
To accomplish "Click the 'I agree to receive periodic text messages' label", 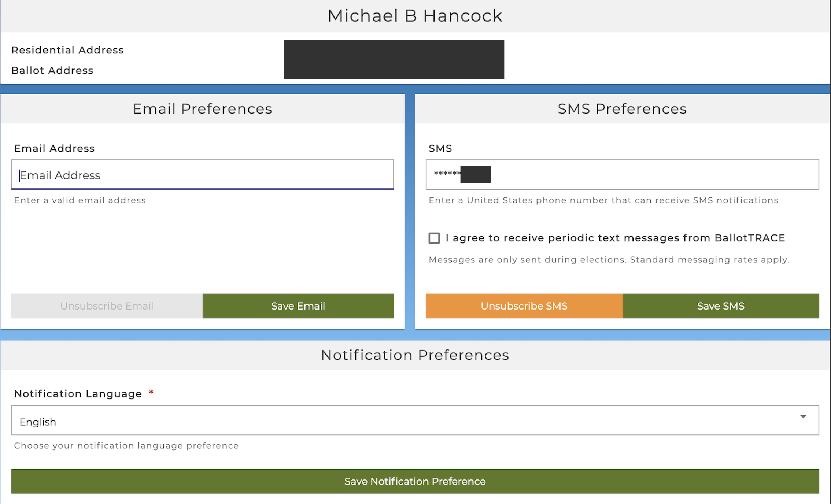I will (615, 238).
